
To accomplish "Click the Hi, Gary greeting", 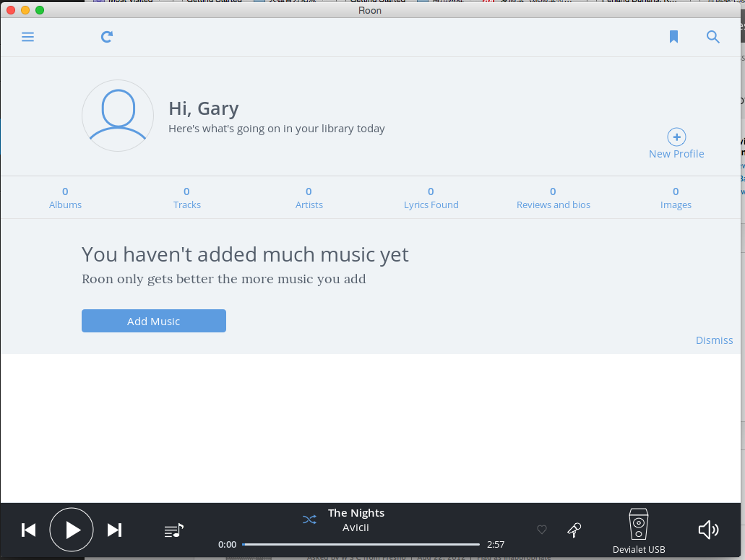I will point(203,109).
